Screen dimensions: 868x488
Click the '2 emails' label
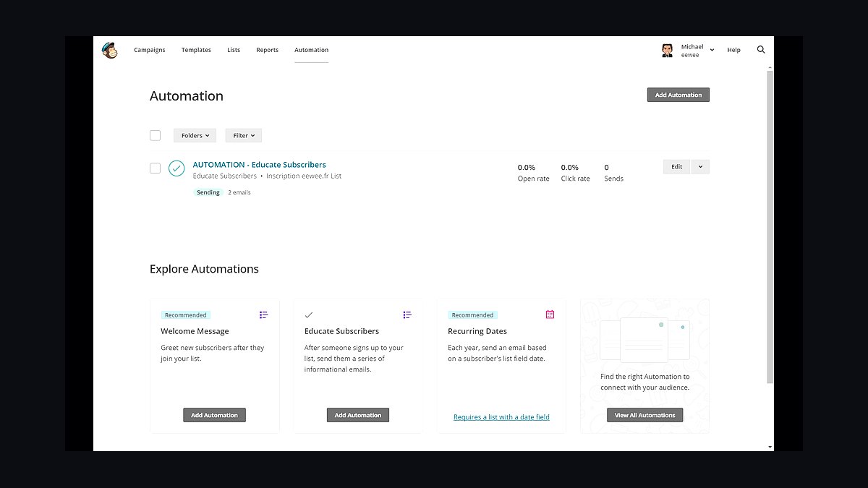[239, 192]
